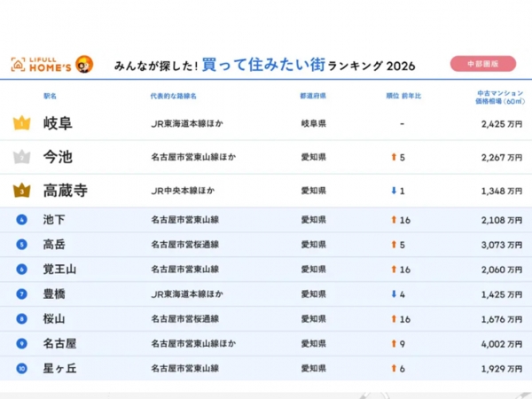Viewport: 532px width, 399px height.
Task: Click the route name in 豊橋 row
Action: pos(187,294)
